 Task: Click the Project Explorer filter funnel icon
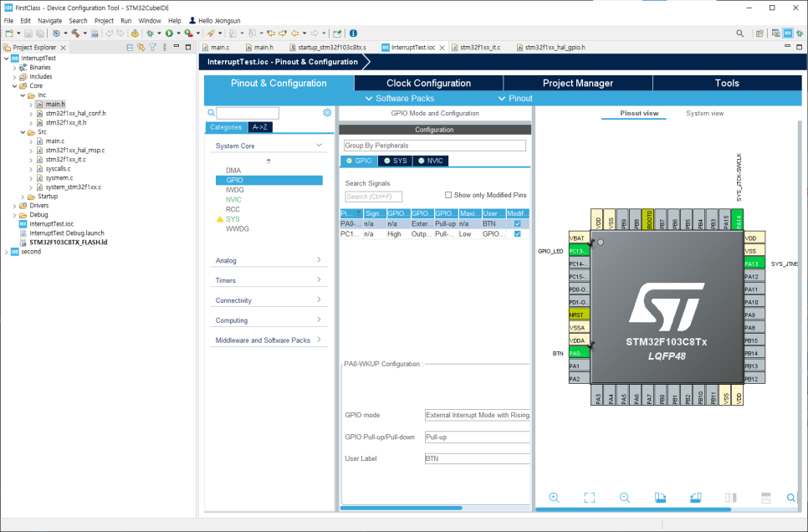pos(152,48)
